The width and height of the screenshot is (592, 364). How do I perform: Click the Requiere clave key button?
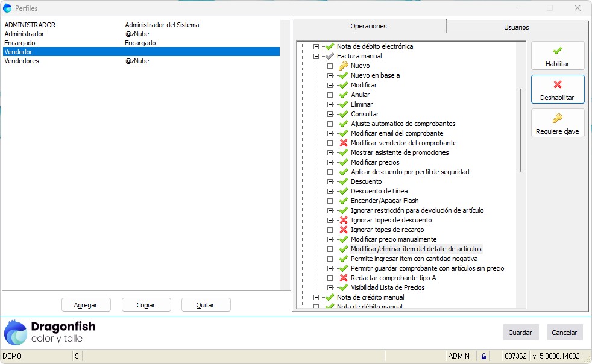(558, 123)
